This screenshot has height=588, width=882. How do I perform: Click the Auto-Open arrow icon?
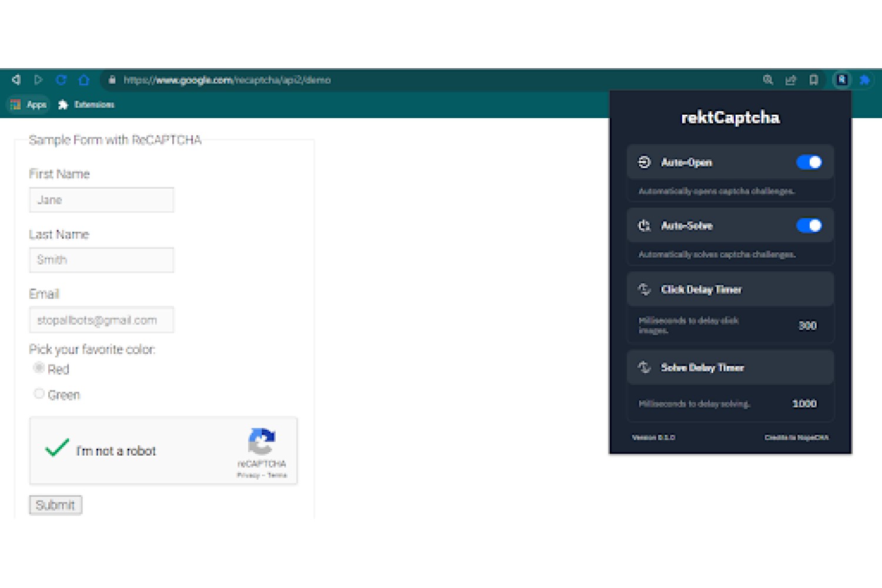(644, 162)
